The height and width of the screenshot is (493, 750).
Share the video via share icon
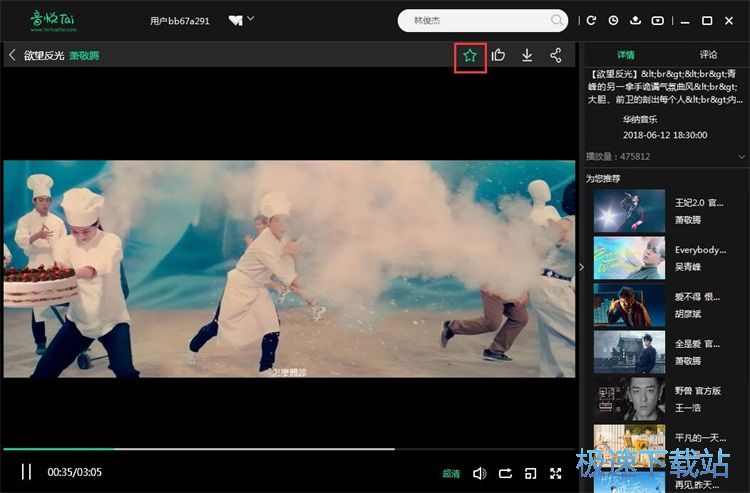(x=555, y=55)
